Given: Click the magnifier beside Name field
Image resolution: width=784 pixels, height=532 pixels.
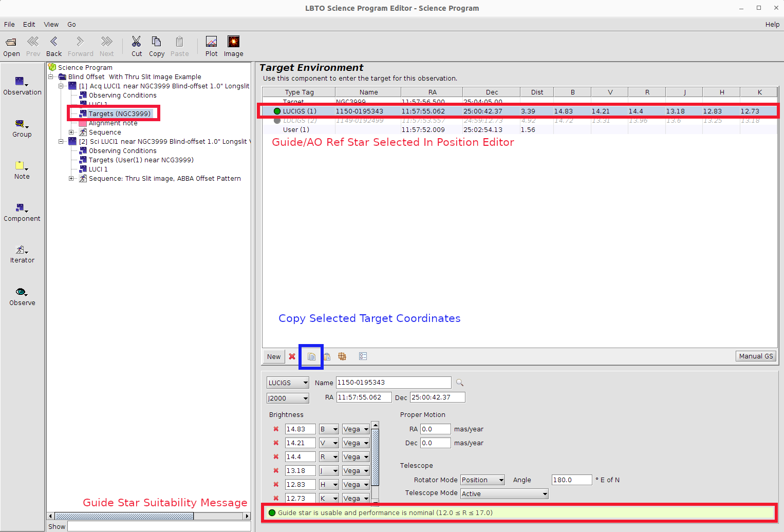Looking at the screenshot, I should pyautogui.click(x=460, y=383).
